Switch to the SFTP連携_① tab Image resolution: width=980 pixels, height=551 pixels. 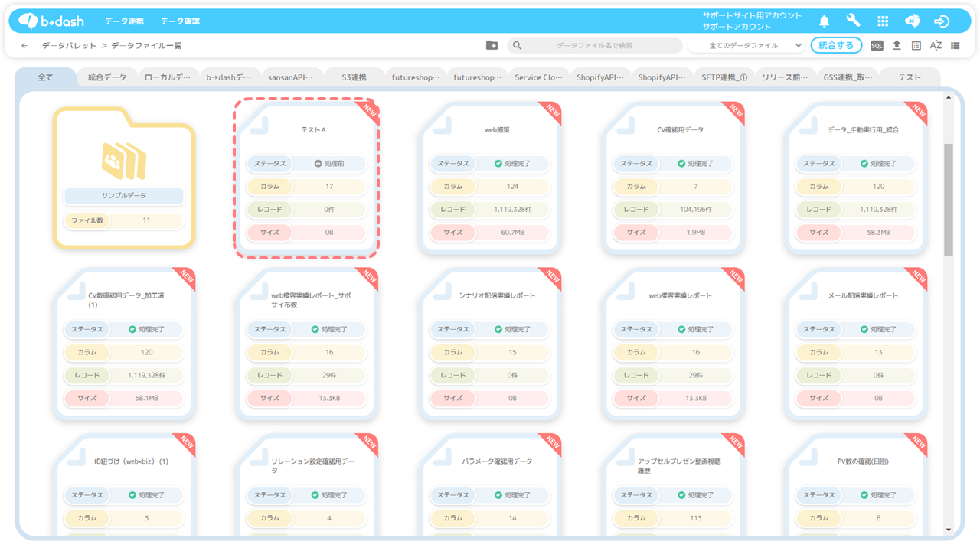[x=724, y=77]
